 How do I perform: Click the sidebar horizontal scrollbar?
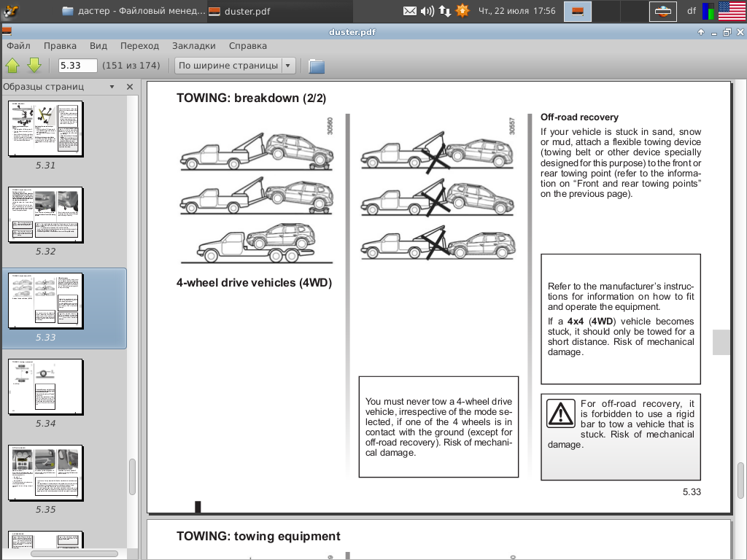click(x=74, y=554)
